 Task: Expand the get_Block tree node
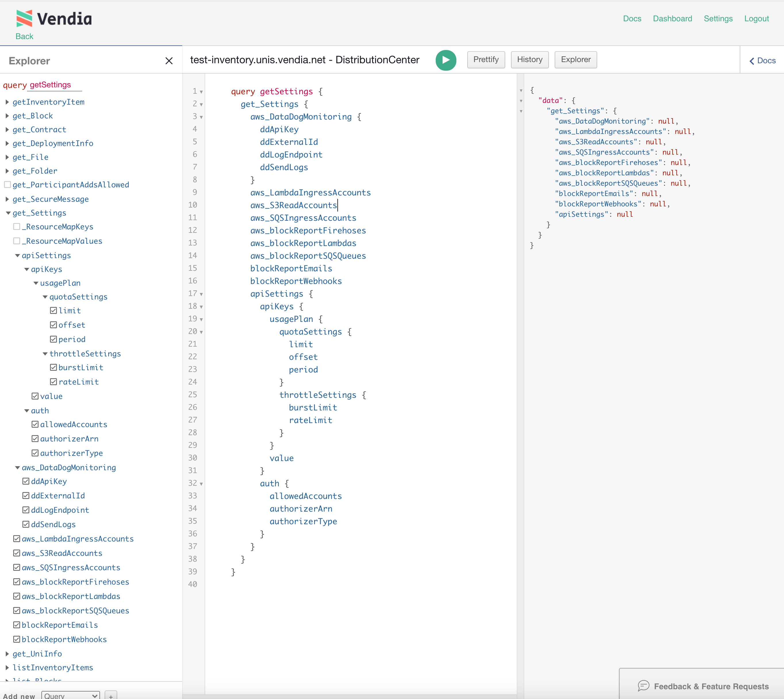7,116
